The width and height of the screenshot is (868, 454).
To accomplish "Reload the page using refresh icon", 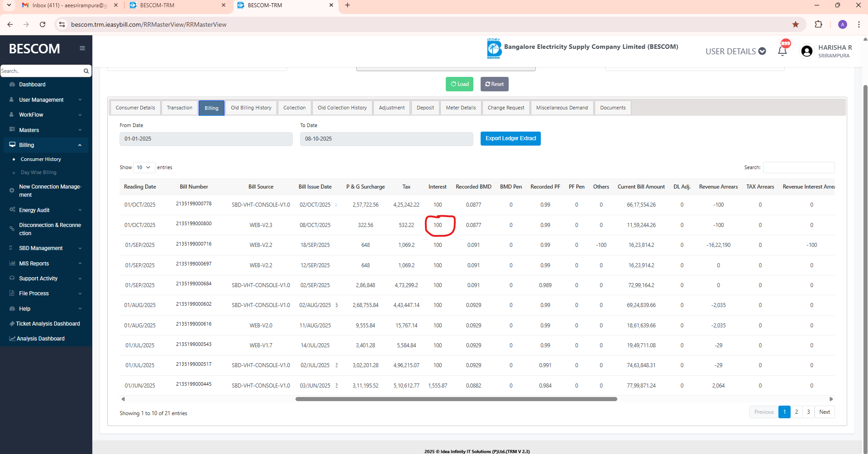I will (x=43, y=24).
